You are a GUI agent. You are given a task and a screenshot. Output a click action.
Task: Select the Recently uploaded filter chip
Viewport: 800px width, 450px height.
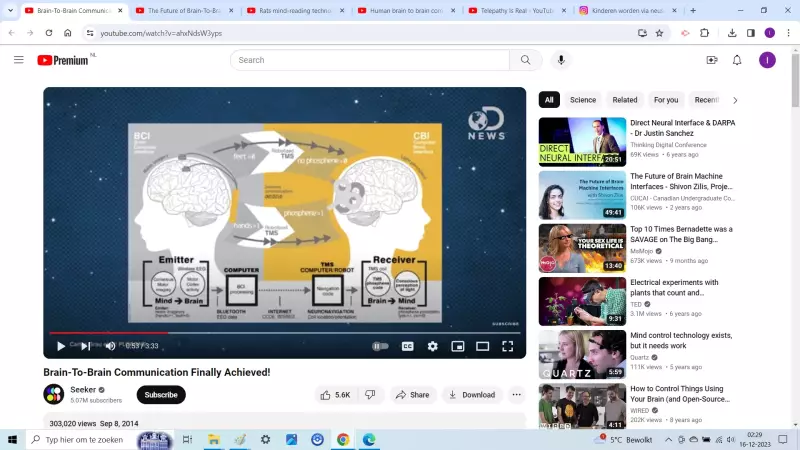(x=707, y=100)
